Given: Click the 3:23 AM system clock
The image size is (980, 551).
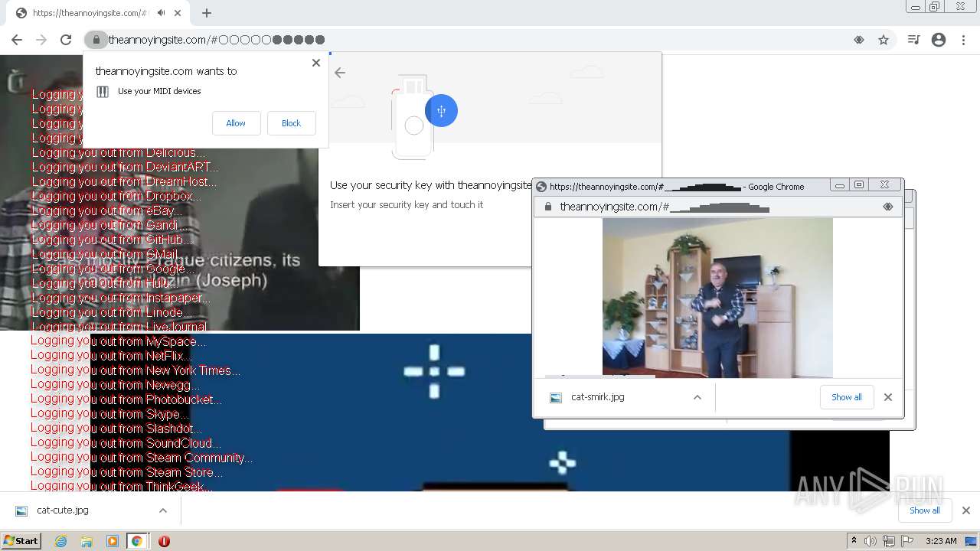Looking at the screenshot, I should (x=941, y=541).
